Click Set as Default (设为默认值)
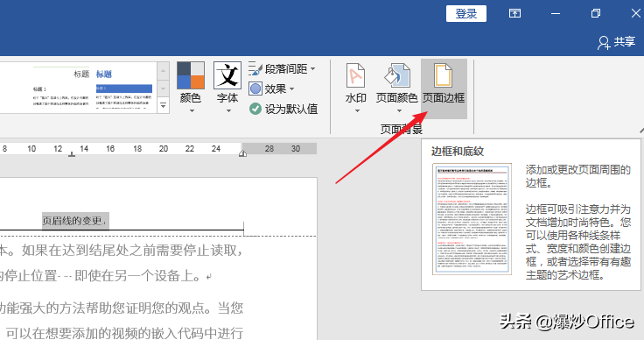The width and height of the screenshot is (644, 340). (283, 109)
